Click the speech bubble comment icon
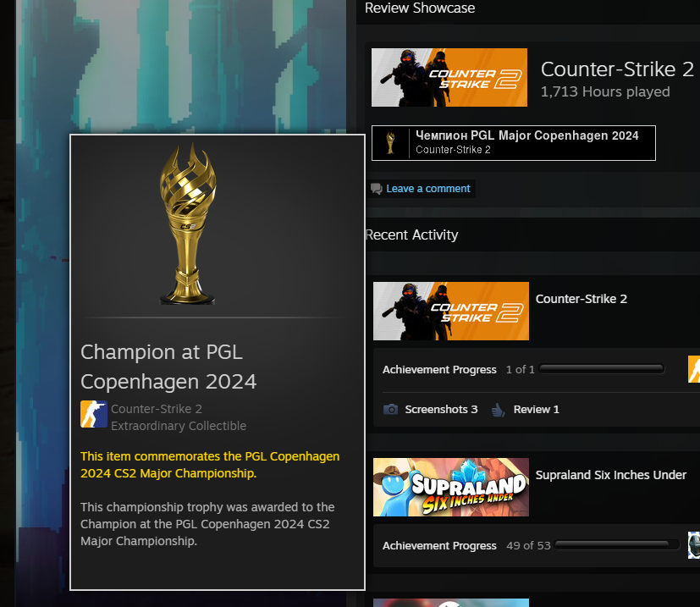 point(377,189)
